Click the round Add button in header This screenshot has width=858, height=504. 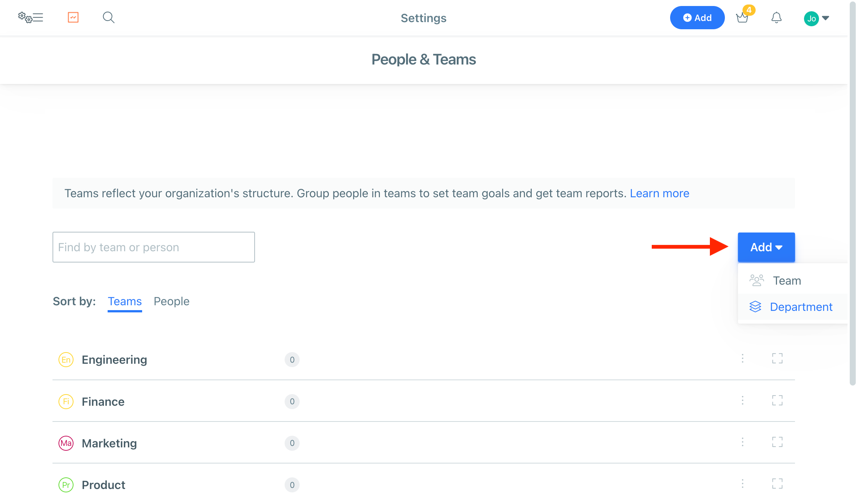697,18
